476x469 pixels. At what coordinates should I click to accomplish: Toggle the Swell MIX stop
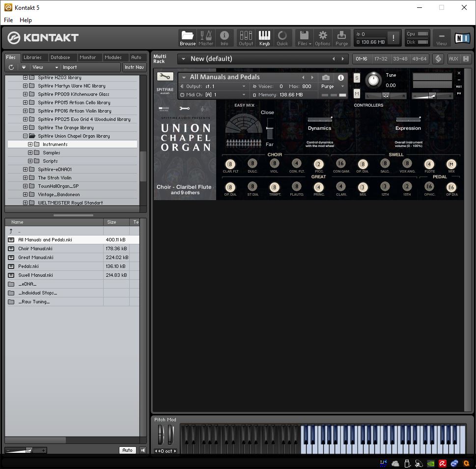click(451, 164)
